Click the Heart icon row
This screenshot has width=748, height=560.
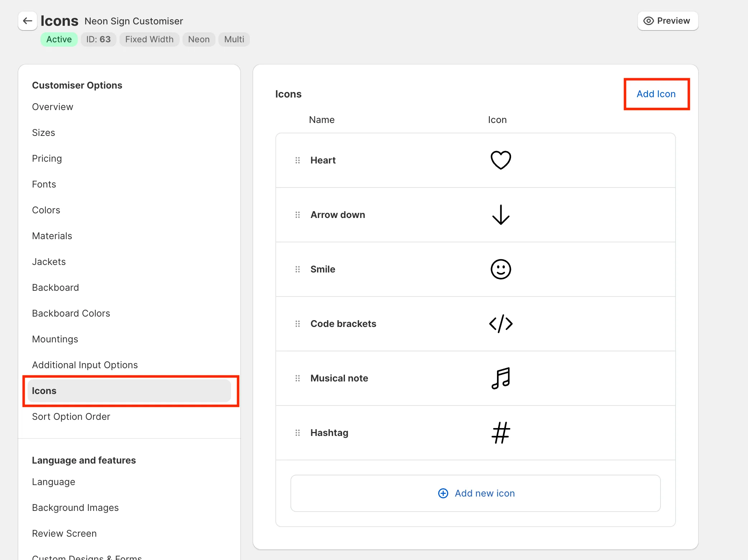point(476,160)
